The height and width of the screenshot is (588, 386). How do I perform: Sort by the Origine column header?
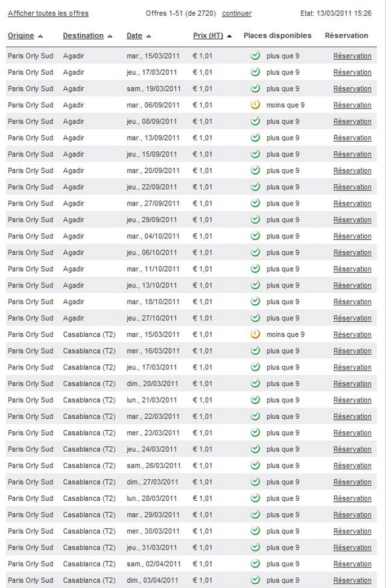21,36
